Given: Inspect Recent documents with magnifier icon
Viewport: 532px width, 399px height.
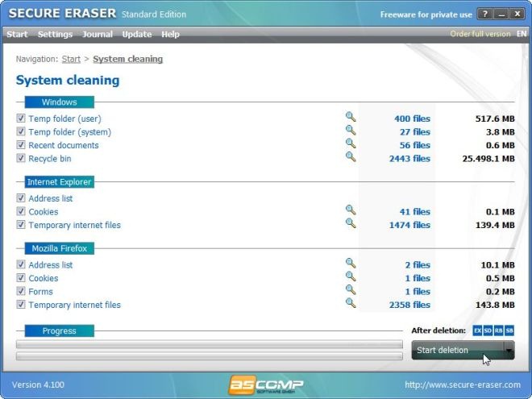Looking at the screenshot, I should click(351, 143).
